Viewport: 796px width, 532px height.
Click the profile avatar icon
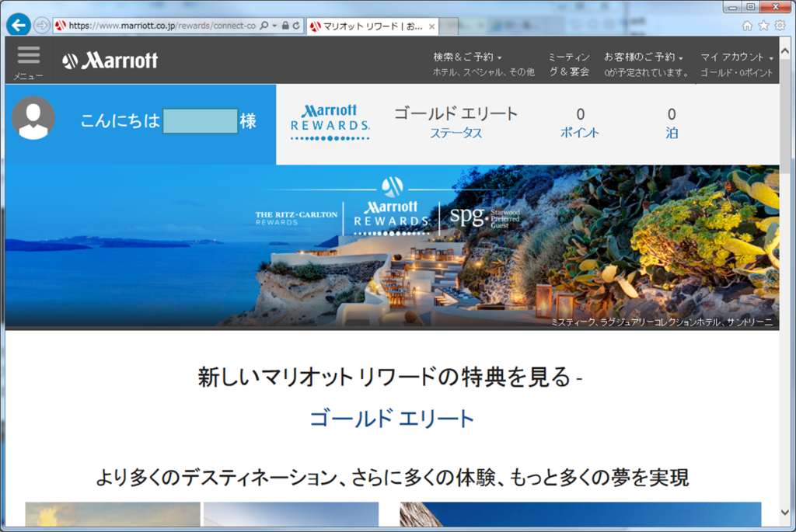coord(33,118)
